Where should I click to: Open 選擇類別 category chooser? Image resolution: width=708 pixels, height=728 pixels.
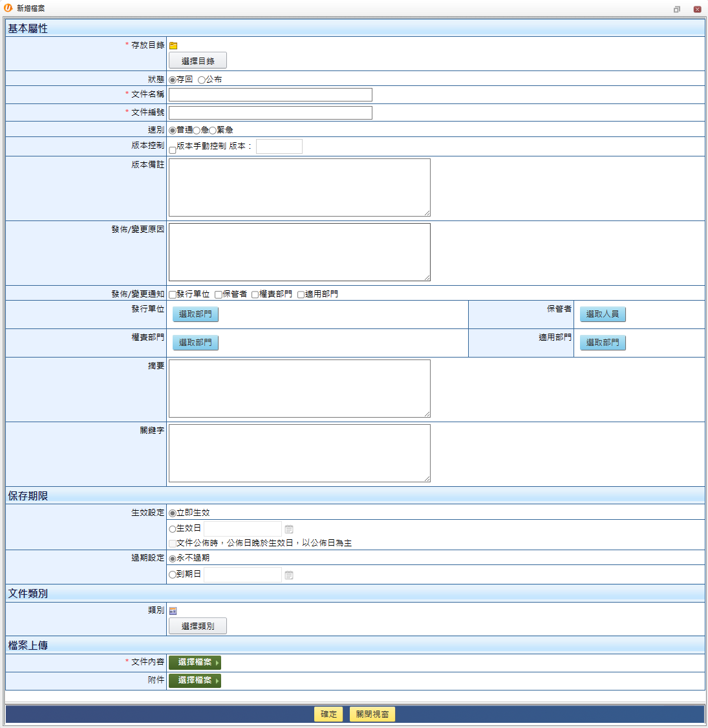[x=198, y=626]
